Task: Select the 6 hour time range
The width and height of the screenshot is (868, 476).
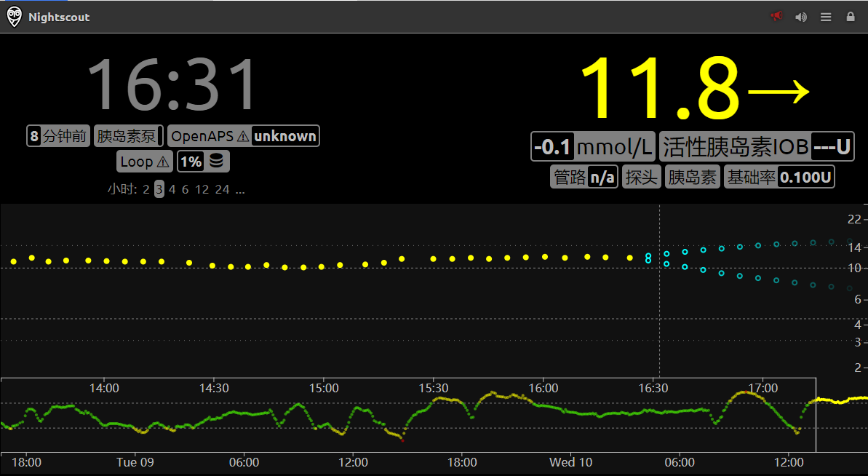Action: click(185, 189)
